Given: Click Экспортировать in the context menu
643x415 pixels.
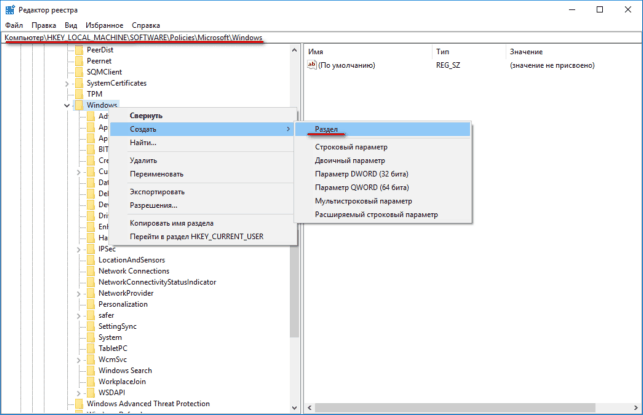Looking at the screenshot, I should [203, 192].
